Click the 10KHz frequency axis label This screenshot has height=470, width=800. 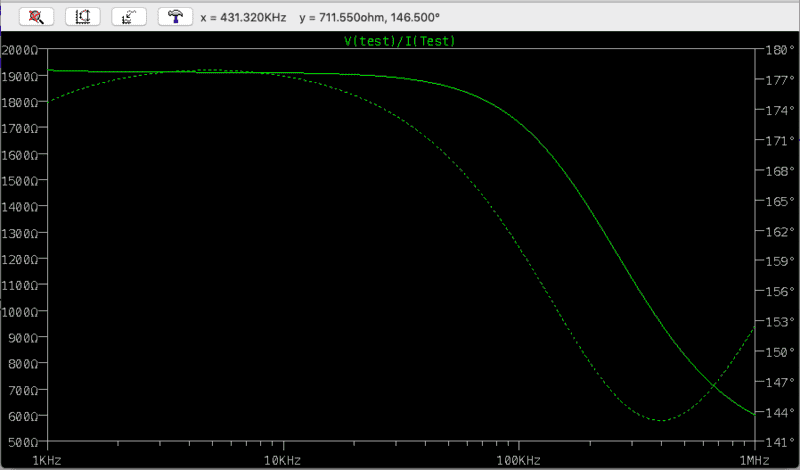point(283,460)
